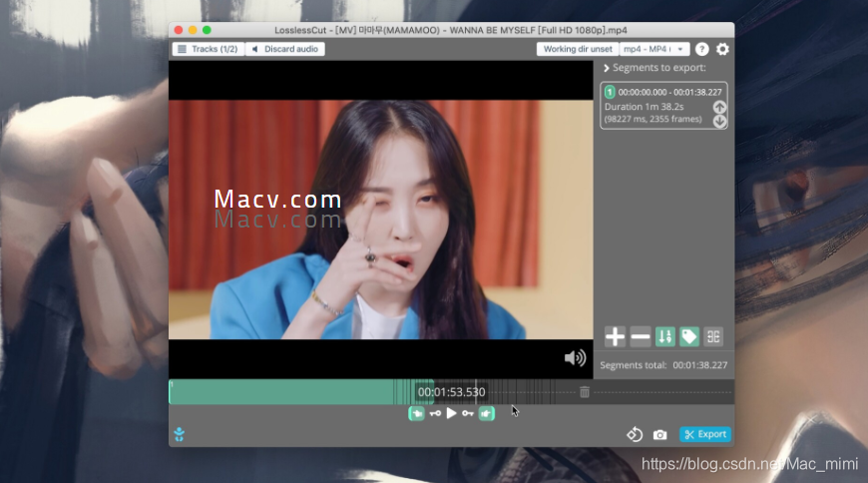Viewport: 868px width, 483px height.
Task: Move segment 1 down with arrow
Action: coord(719,121)
